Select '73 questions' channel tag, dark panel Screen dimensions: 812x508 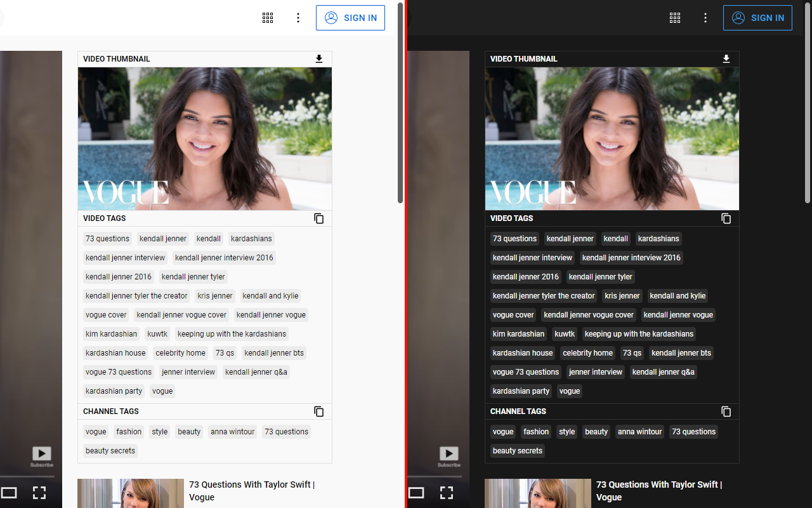tap(693, 432)
